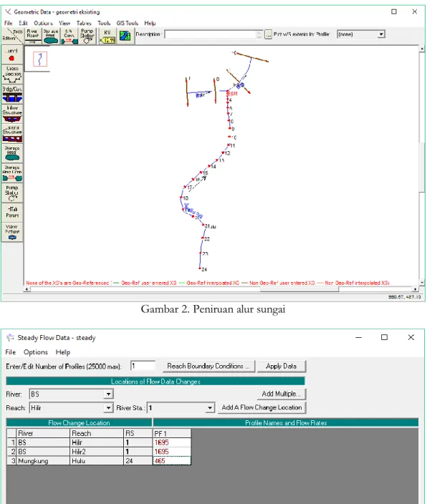The height and width of the screenshot is (504, 427).
Task: Open the Bridge/Culvert editor
Action: [12, 94]
